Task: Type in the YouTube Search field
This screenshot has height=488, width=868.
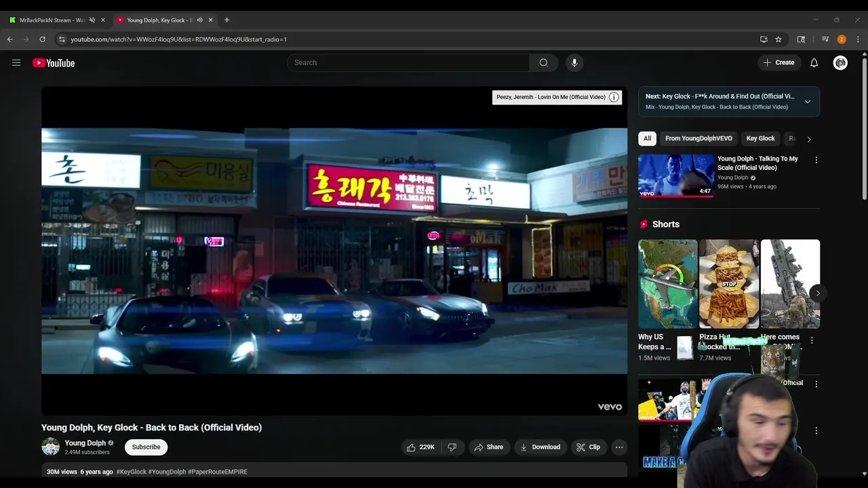Action: (x=408, y=62)
